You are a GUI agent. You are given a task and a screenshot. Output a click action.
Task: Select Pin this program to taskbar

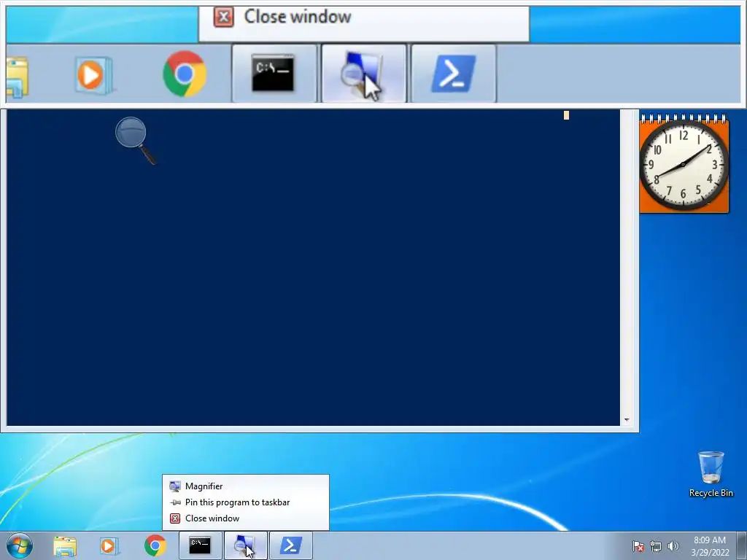245,502
